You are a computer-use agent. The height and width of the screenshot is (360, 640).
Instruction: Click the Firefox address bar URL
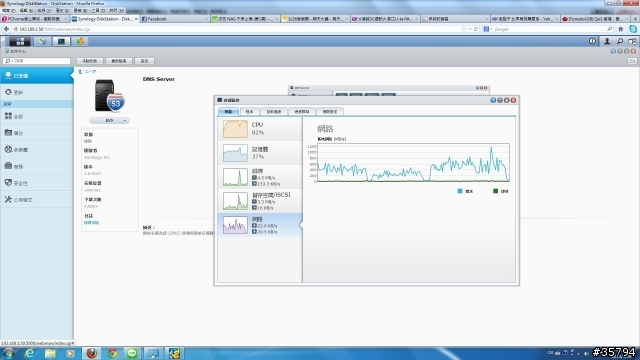tap(54, 29)
